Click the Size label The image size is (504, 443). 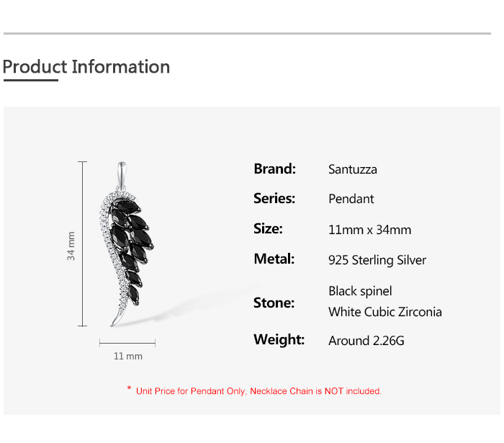click(268, 229)
